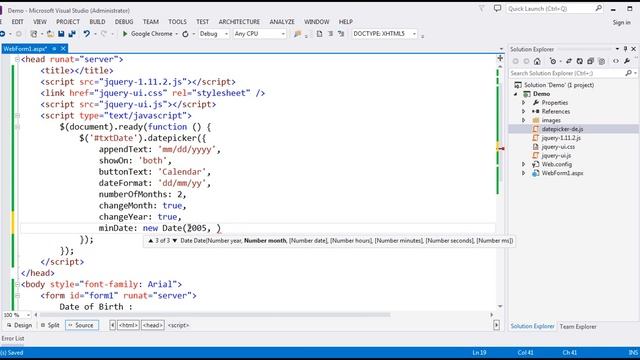Click the Quick Launch search icon
The height and width of the screenshot is (360, 640).
coord(598,8)
